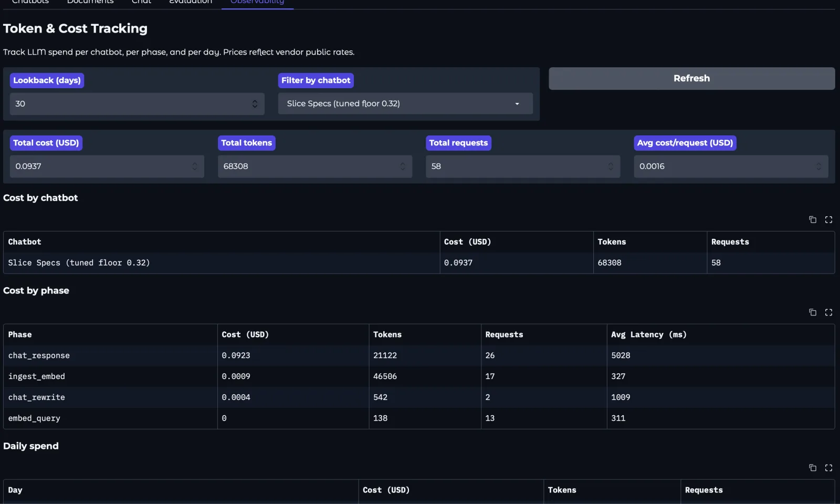Sort phase table by Avg Latency (ms) header

click(721, 335)
